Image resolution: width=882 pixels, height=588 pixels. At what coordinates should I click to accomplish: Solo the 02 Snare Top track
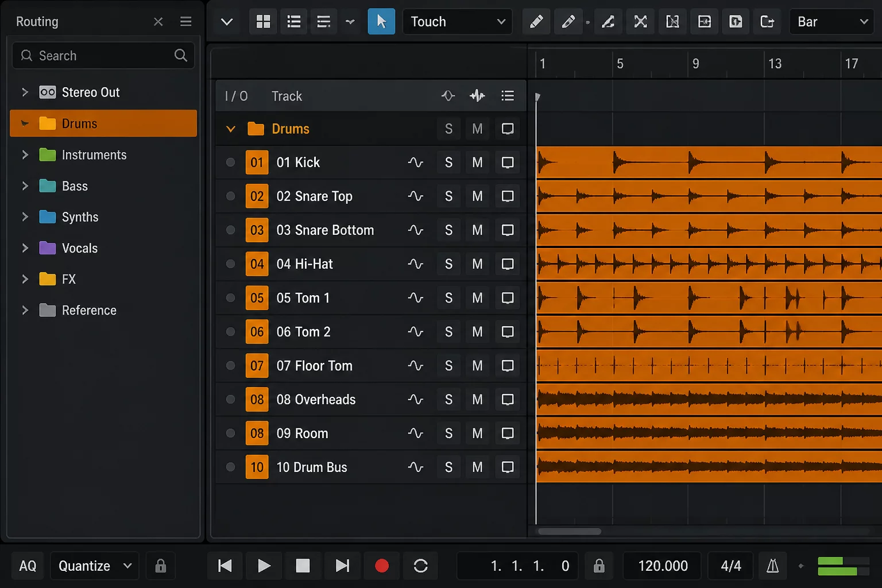pos(448,196)
